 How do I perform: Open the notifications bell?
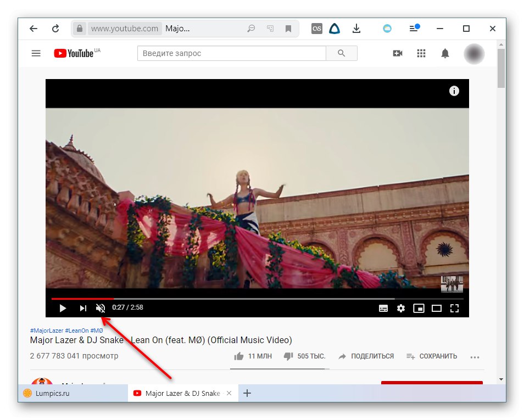(x=445, y=53)
